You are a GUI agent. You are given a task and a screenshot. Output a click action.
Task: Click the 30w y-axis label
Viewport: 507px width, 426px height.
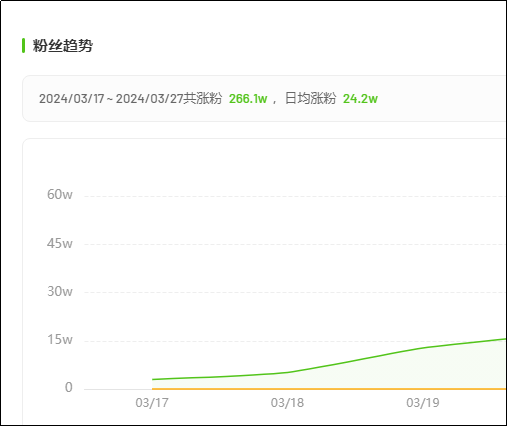coord(60,291)
